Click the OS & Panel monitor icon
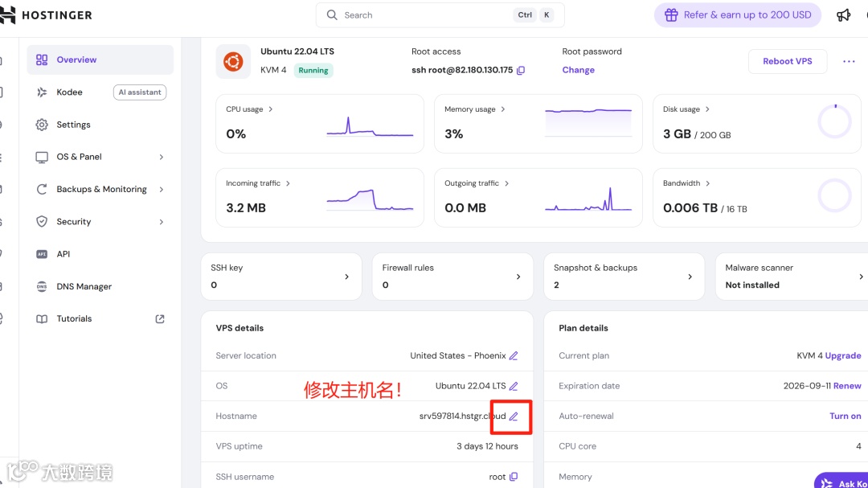 click(x=42, y=158)
